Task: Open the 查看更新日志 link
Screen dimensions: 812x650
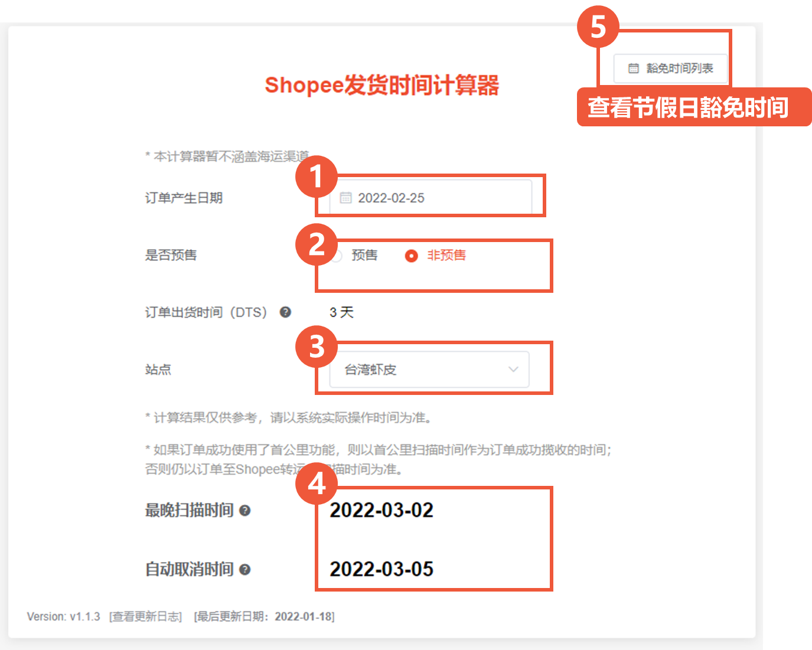Action: [x=146, y=616]
